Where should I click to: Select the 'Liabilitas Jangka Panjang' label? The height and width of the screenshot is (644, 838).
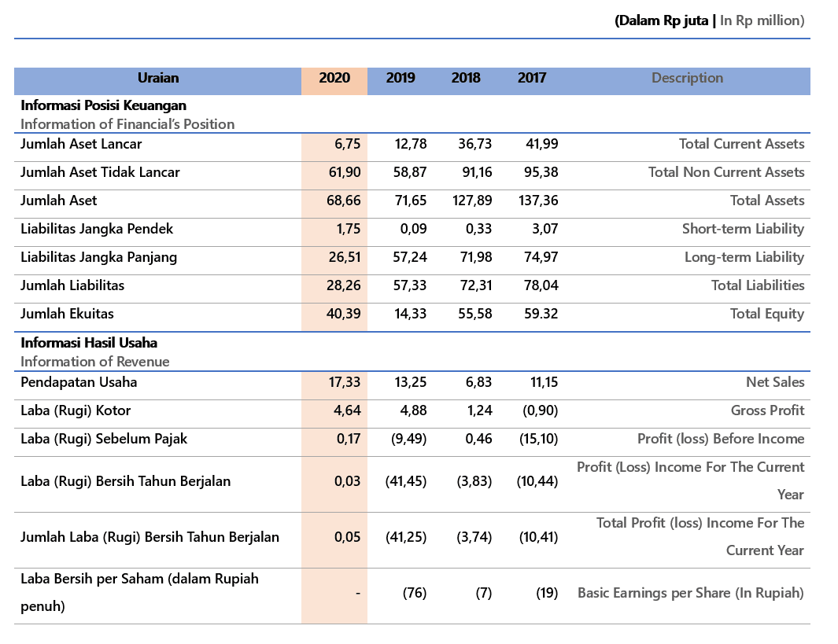pos(99,257)
